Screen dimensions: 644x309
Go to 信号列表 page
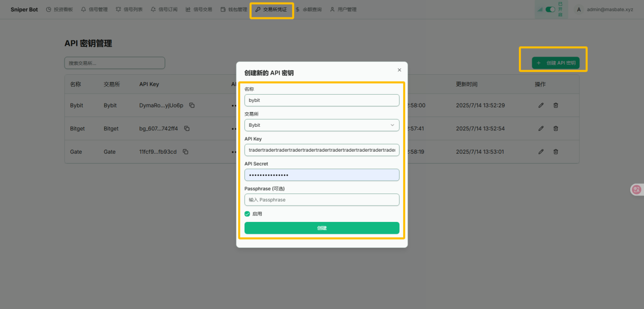tap(129, 9)
